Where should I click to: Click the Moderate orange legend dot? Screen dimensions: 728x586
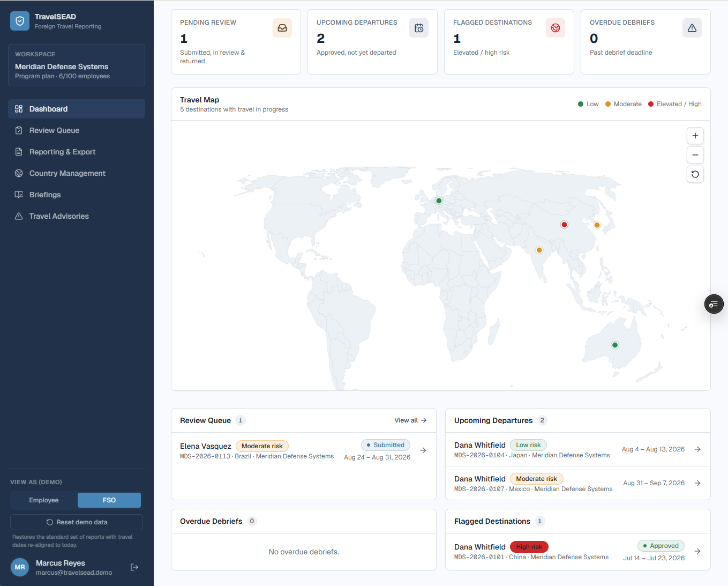pos(608,104)
